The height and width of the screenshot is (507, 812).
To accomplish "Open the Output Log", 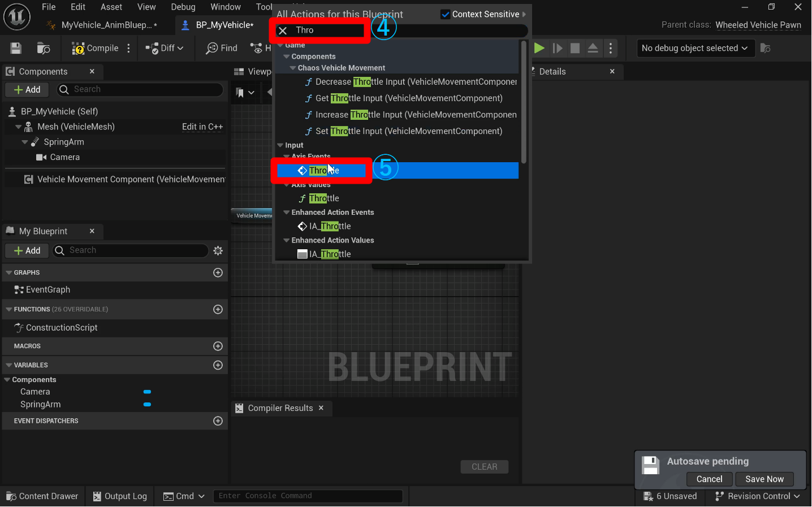I will [x=120, y=496].
